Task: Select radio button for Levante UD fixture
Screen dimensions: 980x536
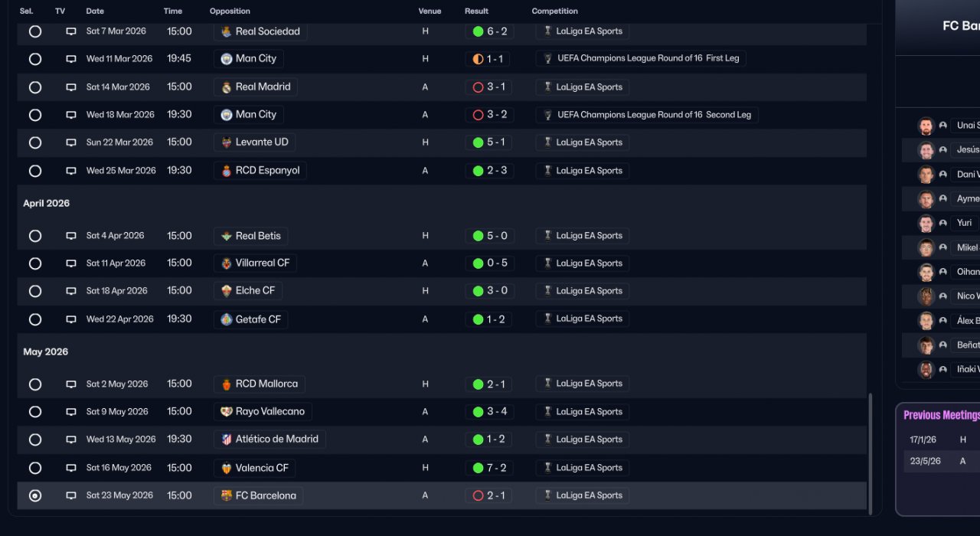Action: [x=35, y=142]
